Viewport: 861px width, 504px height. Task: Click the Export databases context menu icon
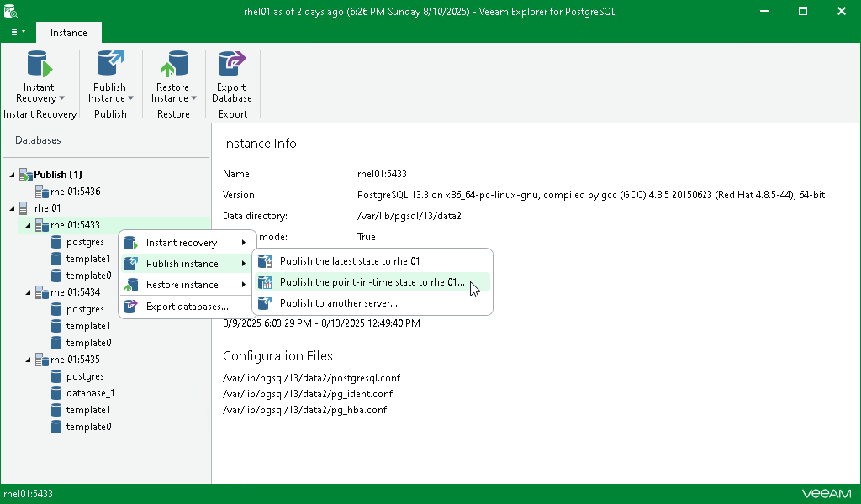tap(130, 307)
